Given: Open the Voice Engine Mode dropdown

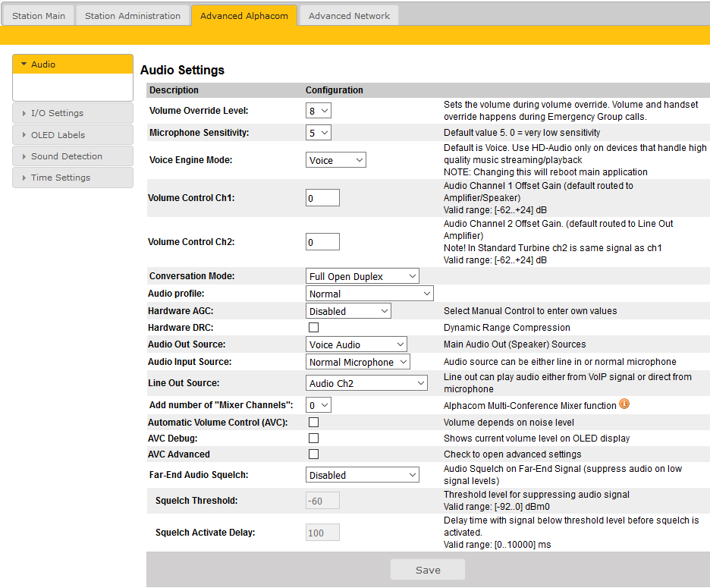Looking at the screenshot, I should (x=336, y=160).
